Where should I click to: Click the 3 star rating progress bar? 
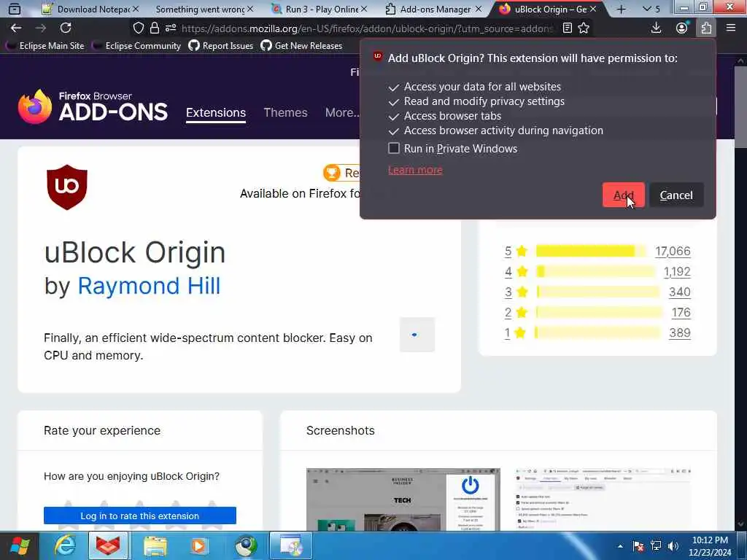point(598,292)
